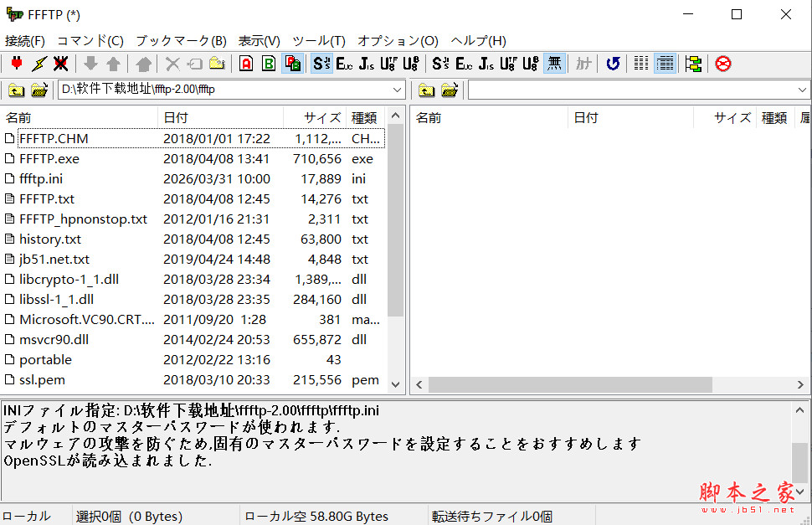Screen dimensions: 812x525
Task: Toggle the 無 no-conversion encoding button
Action: click(554, 64)
